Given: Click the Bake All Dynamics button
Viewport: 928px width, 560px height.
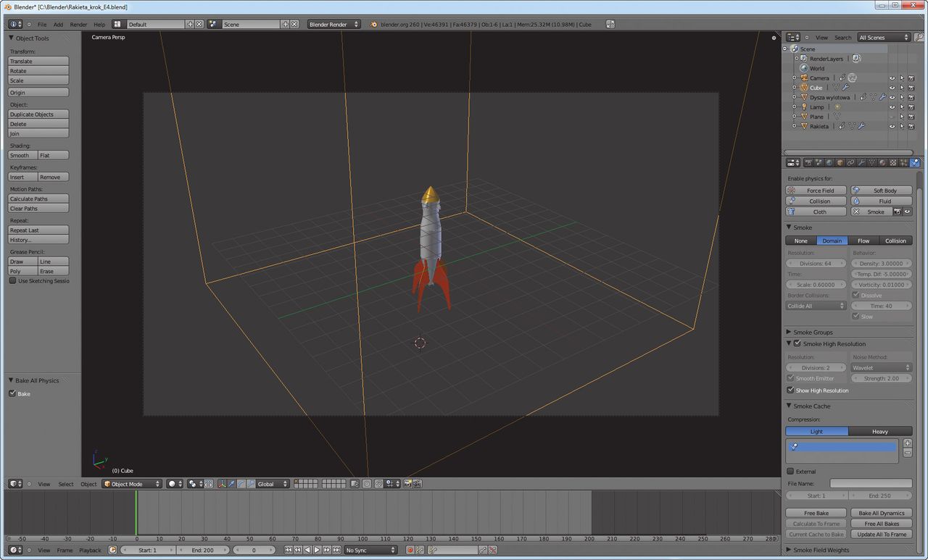Looking at the screenshot, I should 882,513.
